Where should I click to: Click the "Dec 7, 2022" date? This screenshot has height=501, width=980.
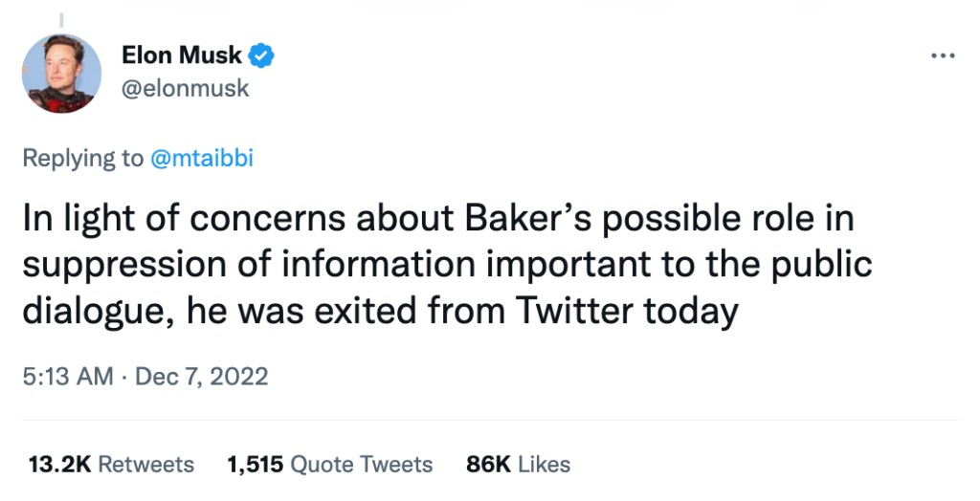pyautogui.click(x=201, y=376)
